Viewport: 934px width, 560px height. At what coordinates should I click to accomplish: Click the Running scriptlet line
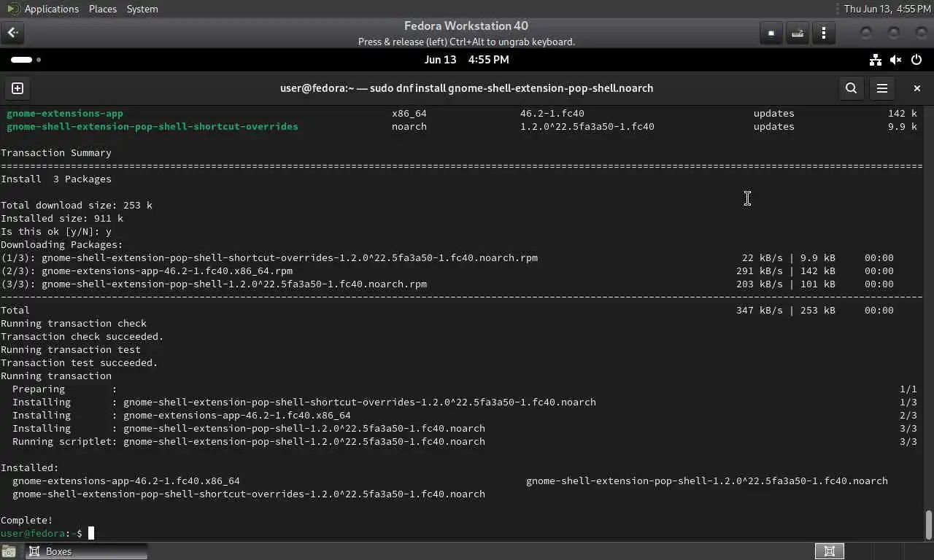click(x=464, y=441)
